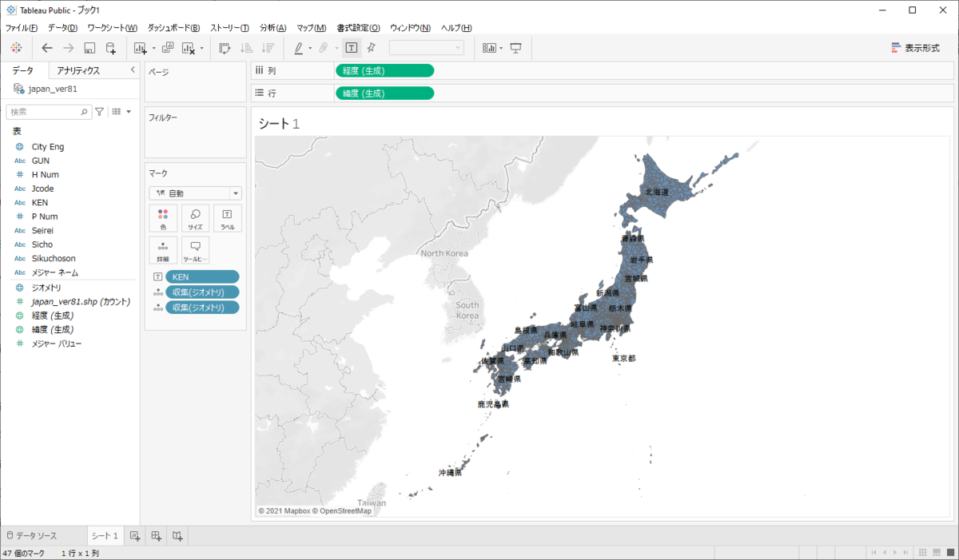Open the group members dropdown arrow
The image size is (959, 560).
[x=336, y=48]
